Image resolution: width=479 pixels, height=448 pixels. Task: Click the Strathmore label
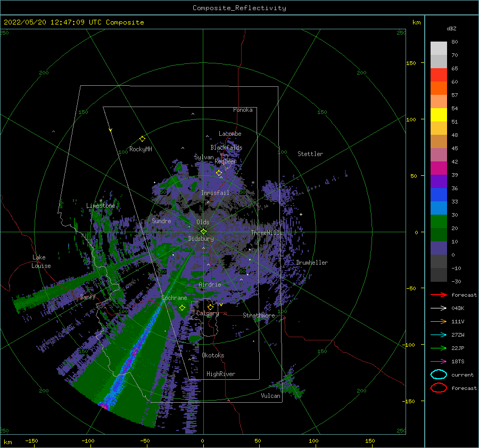coord(259,315)
